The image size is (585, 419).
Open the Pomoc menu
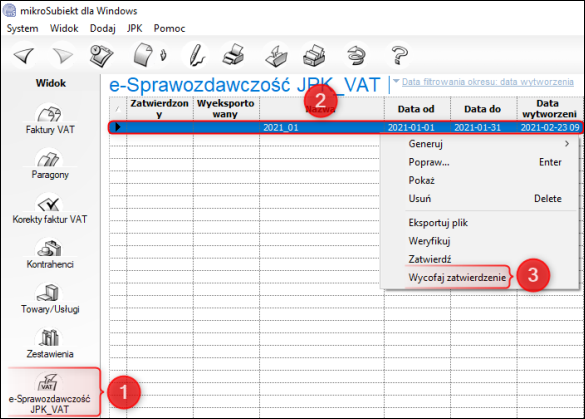point(169,28)
